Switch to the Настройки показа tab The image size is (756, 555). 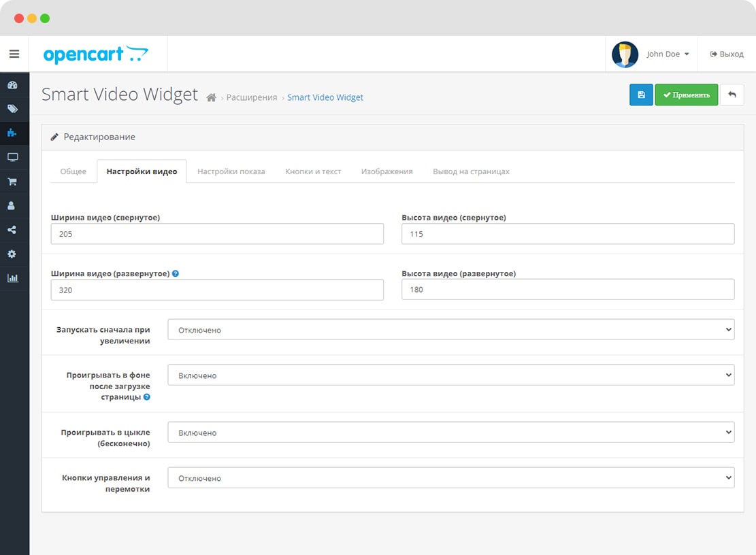[231, 171]
